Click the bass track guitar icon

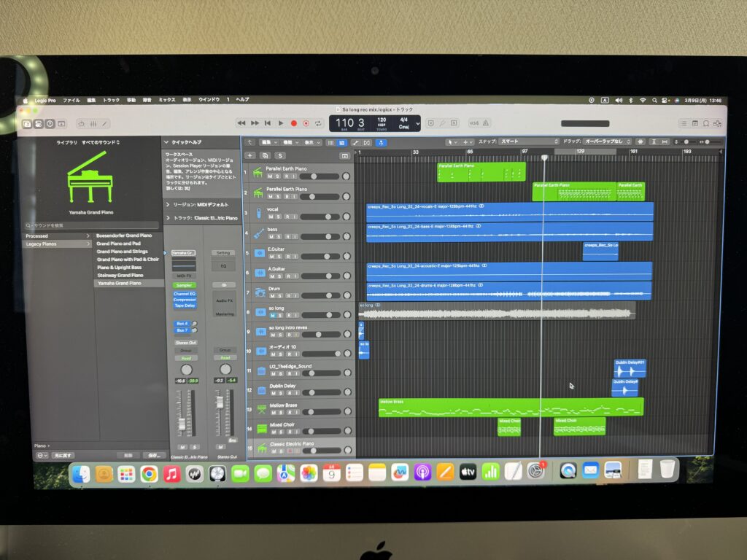[x=259, y=233]
